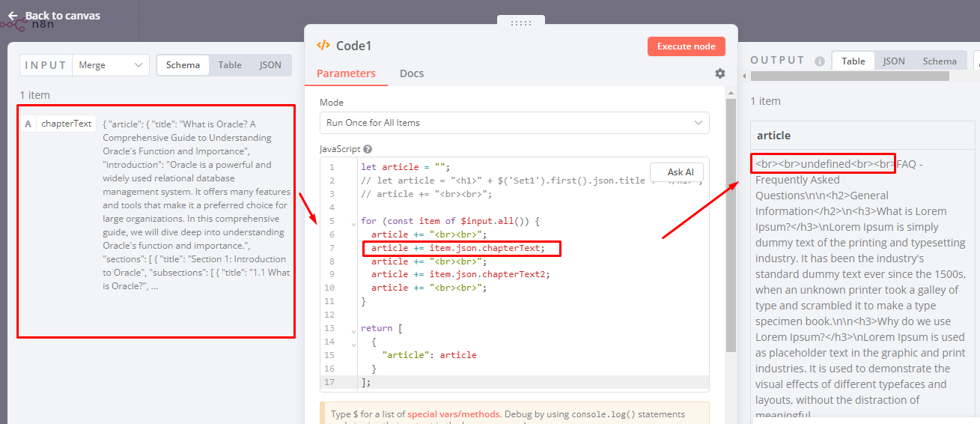The width and height of the screenshot is (980, 424).
Task: Click the Back to canvas arrow icon
Action: 13,16
